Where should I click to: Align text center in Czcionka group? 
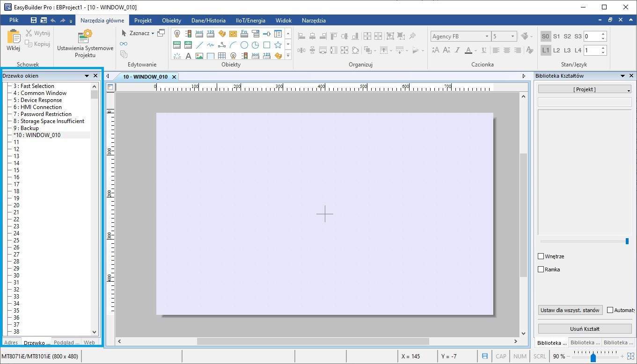click(507, 50)
